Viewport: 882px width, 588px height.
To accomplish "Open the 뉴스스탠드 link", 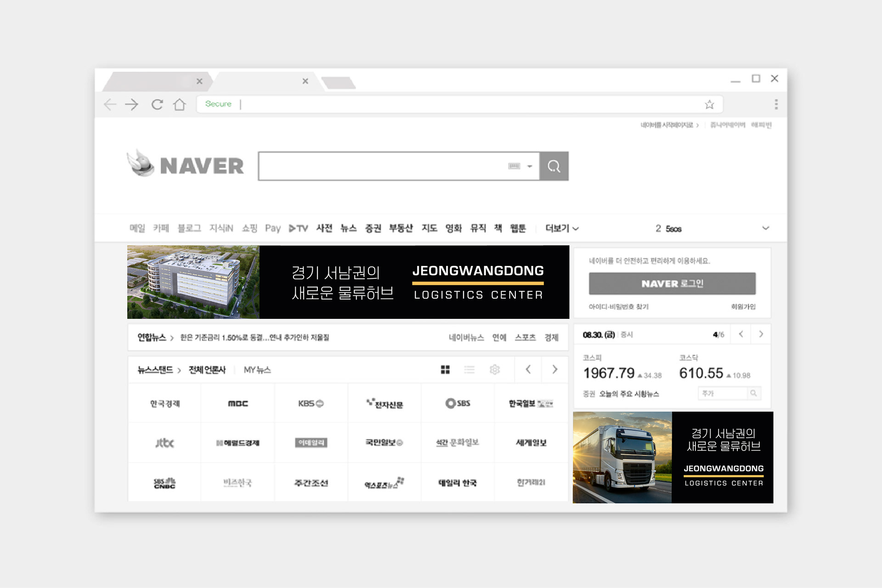I will coord(159,370).
